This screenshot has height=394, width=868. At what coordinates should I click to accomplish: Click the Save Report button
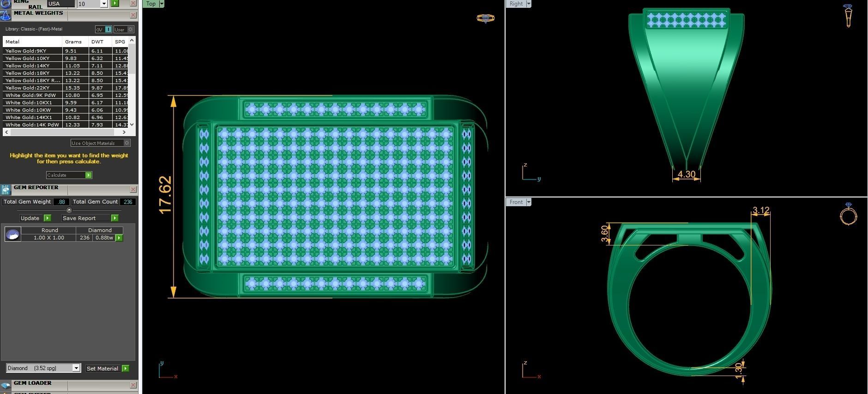point(86,218)
